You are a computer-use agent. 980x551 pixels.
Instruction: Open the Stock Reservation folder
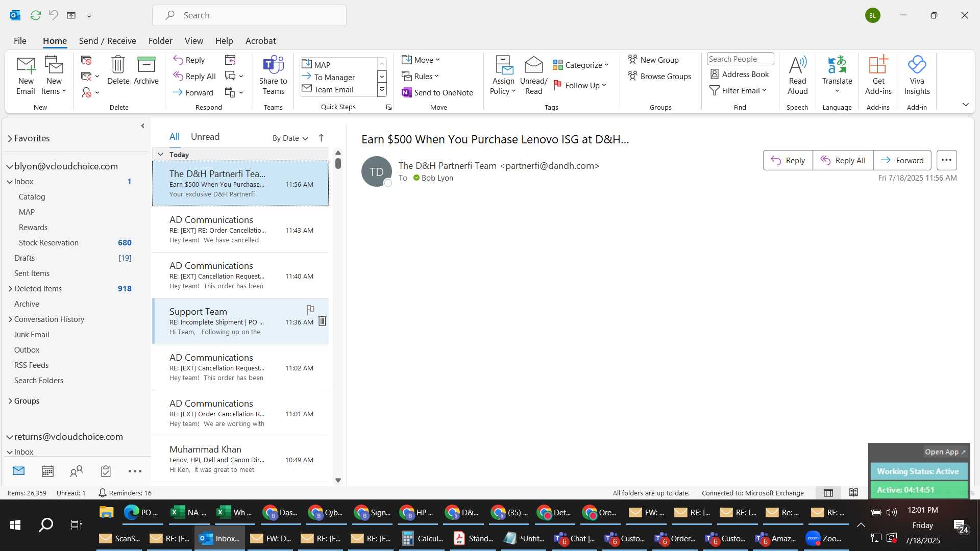click(75, 243)
